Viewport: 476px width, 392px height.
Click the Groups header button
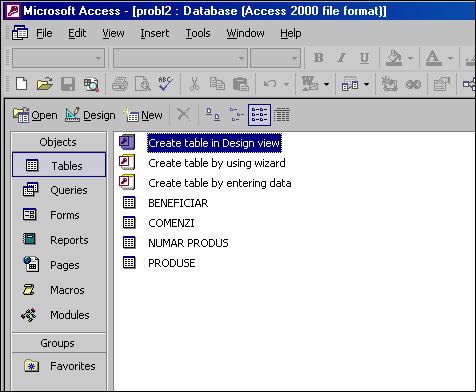tap(58, 343)
